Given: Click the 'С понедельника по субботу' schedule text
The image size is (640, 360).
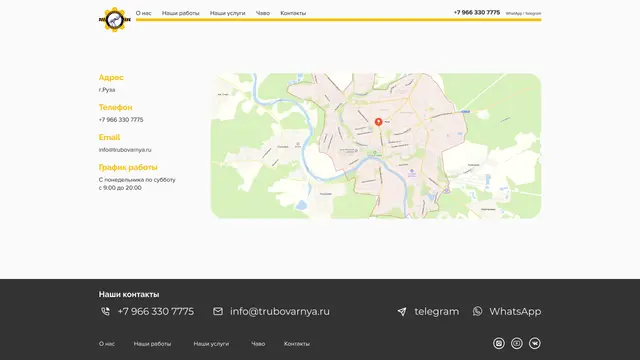Looking at the screenshot, I should 137,180.
